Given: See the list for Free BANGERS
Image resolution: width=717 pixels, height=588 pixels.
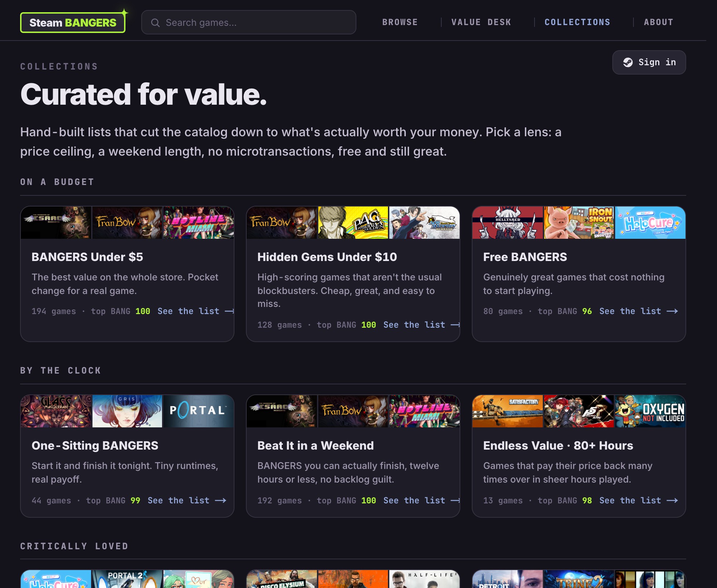Looking at the screenshot, I should (638, 311).
